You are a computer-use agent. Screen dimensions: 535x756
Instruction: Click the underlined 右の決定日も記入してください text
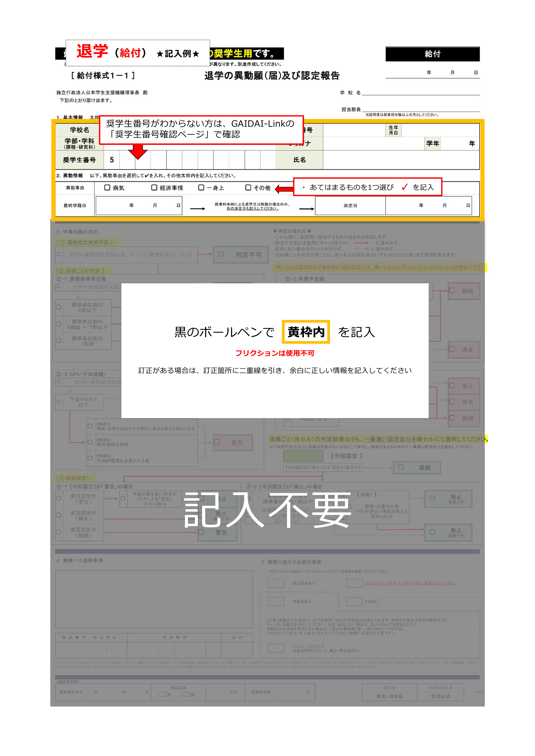pyautogui.click(x=252, y=208)
